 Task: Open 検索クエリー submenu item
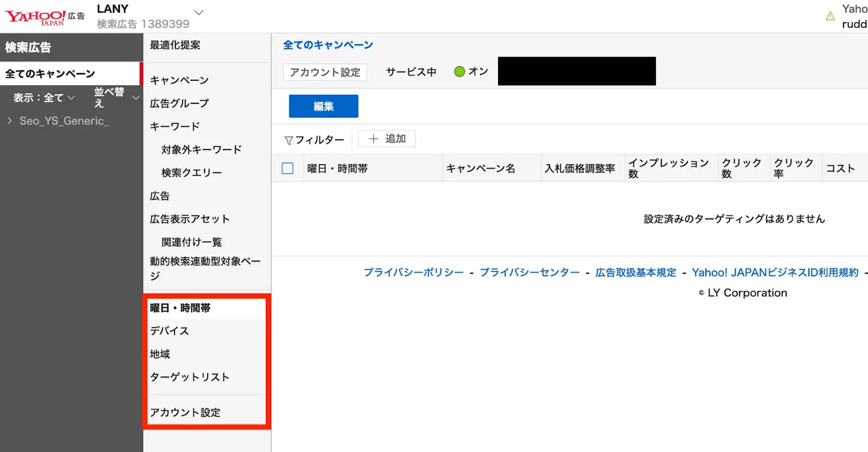pyautogui.click(x=192, y=173)
